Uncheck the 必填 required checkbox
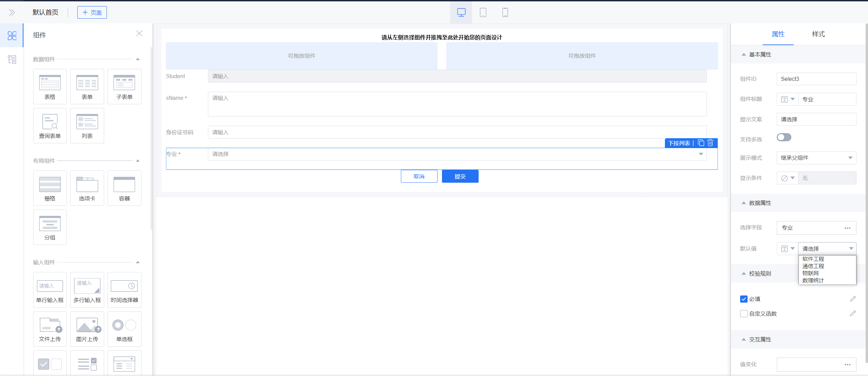868x378 pixels. click(x=744, y=299)
